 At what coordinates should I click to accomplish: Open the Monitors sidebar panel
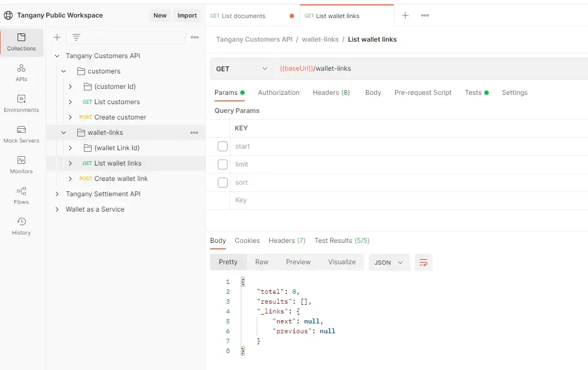pyautogui.click(x=21, y=165)
